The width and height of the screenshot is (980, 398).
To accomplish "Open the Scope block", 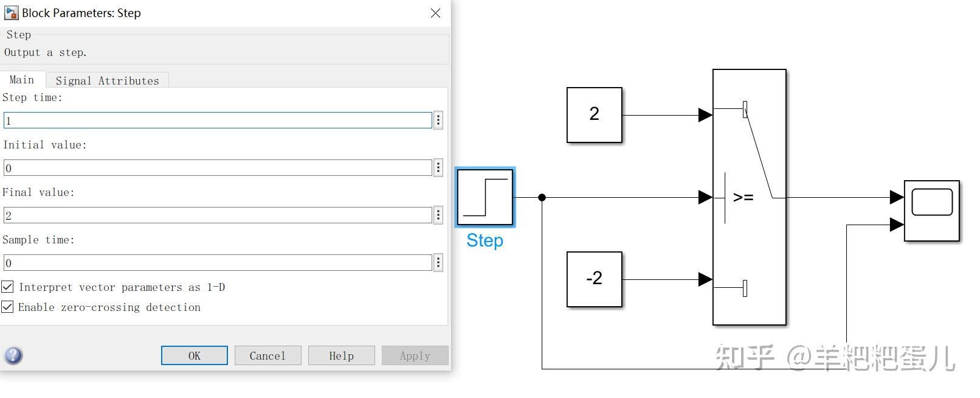I will (931, 211).
